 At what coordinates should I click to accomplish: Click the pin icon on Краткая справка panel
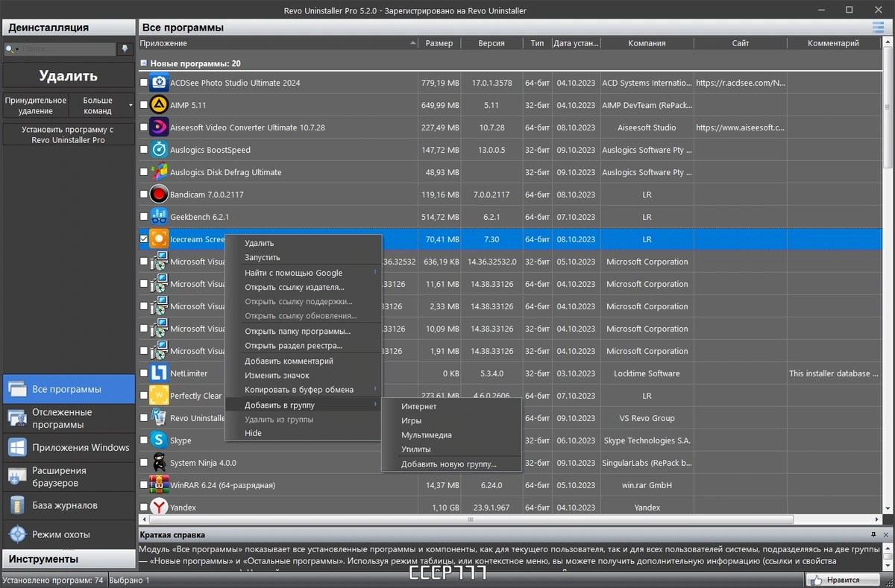(873, 535)
